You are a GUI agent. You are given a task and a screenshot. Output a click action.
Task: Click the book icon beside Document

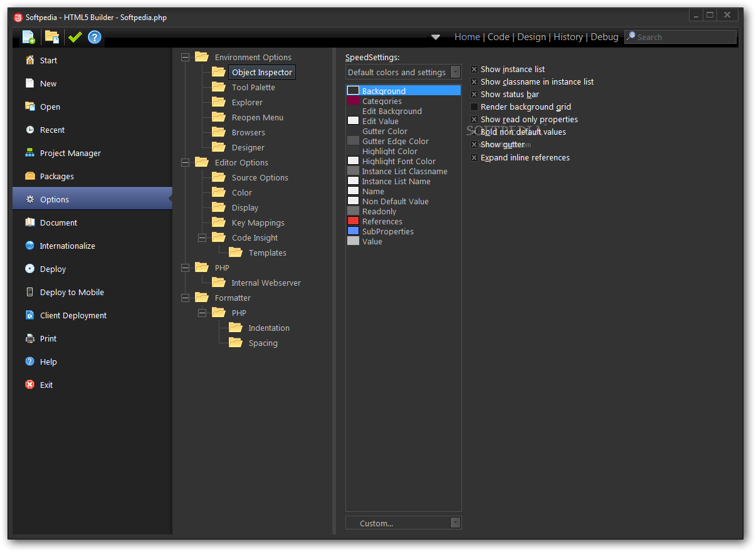click(29, 222)
